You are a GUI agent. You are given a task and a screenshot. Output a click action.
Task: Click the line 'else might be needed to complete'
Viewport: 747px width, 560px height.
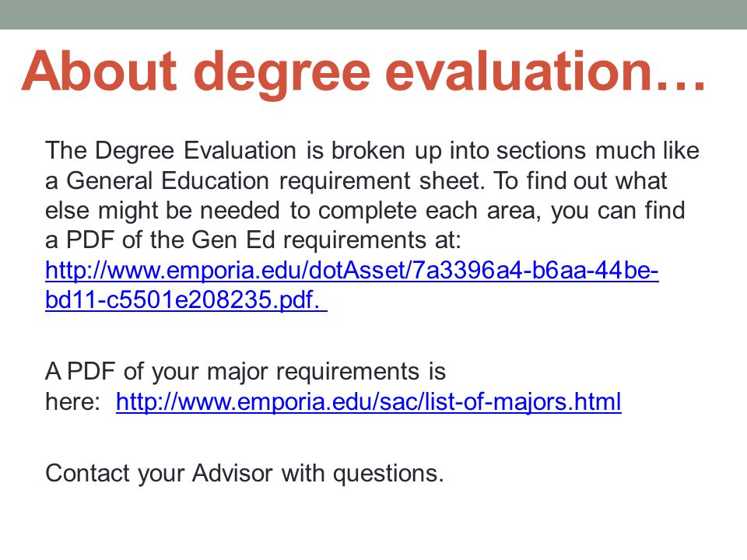(x=365, y=211)
